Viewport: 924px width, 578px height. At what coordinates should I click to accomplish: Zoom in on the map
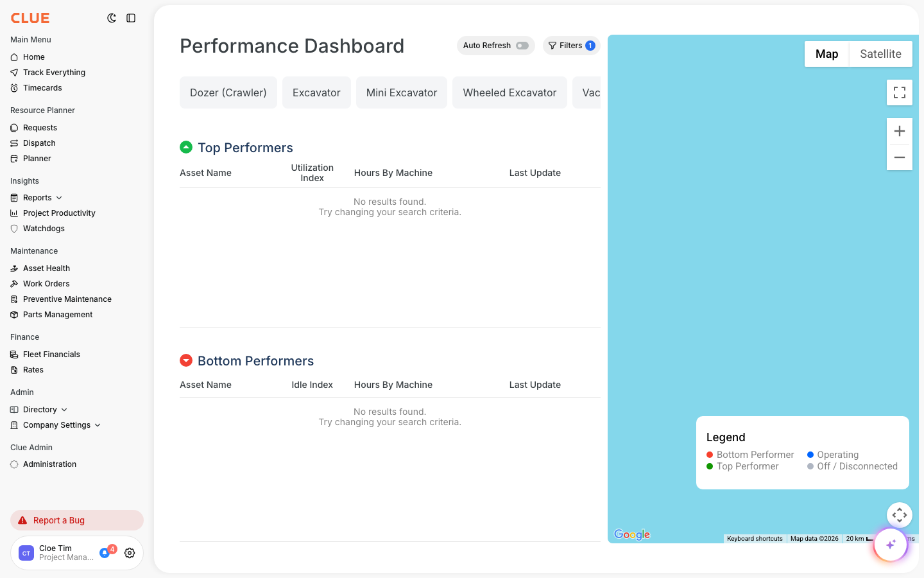click(x=900, y=131)
